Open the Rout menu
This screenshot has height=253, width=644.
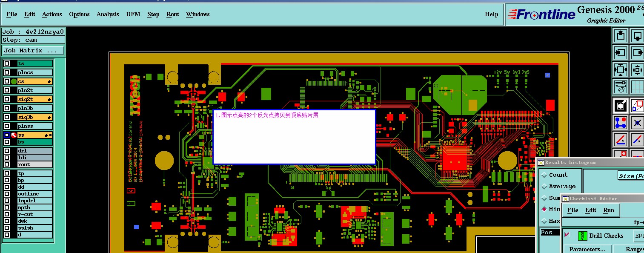tap(173, 14)
